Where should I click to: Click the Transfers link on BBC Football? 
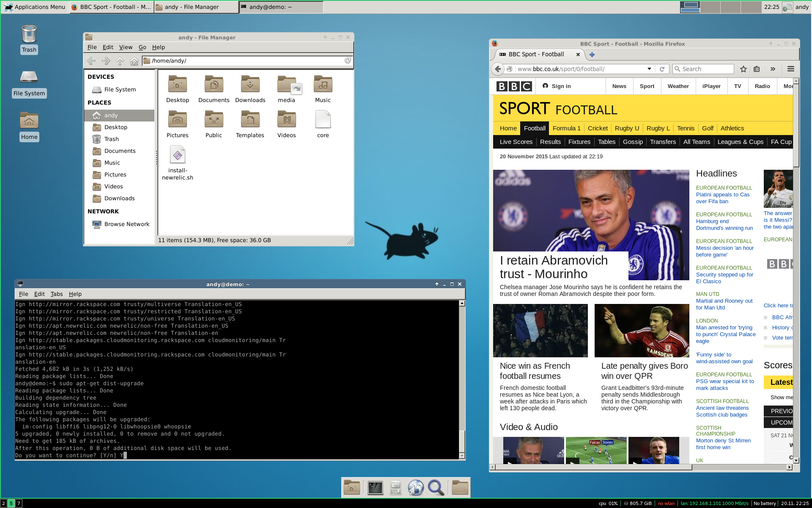(663, 142)
